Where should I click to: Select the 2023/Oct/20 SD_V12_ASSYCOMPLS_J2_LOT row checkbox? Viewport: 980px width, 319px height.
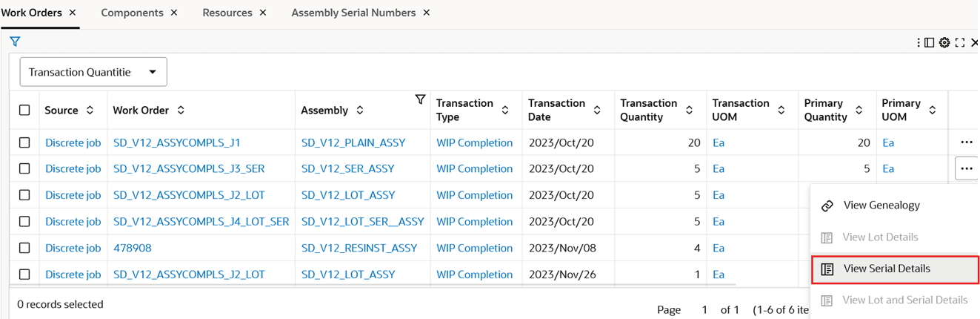pyautogui.click(x=24, y=195)
